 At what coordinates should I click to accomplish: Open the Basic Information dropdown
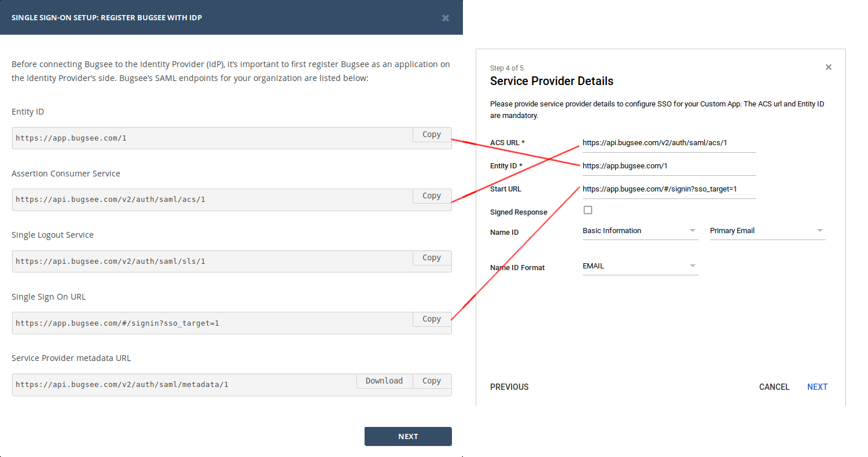click(x=639, y=231)
